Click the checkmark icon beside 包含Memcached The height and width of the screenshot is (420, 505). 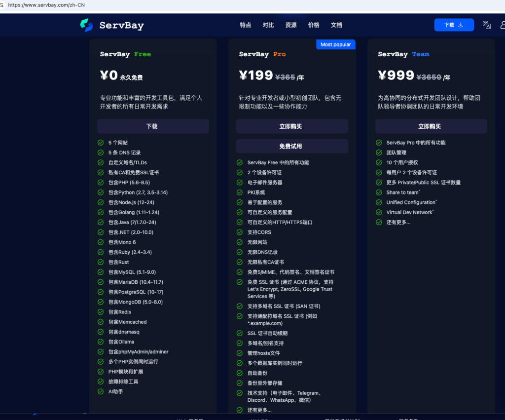pos(101,322)
